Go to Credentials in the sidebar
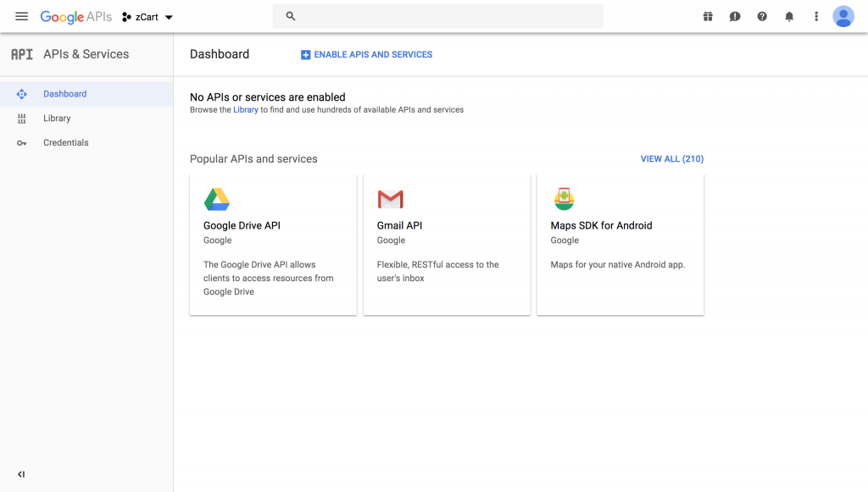Image resolution: width=868 pixels, height=492 pixels. 65,143
